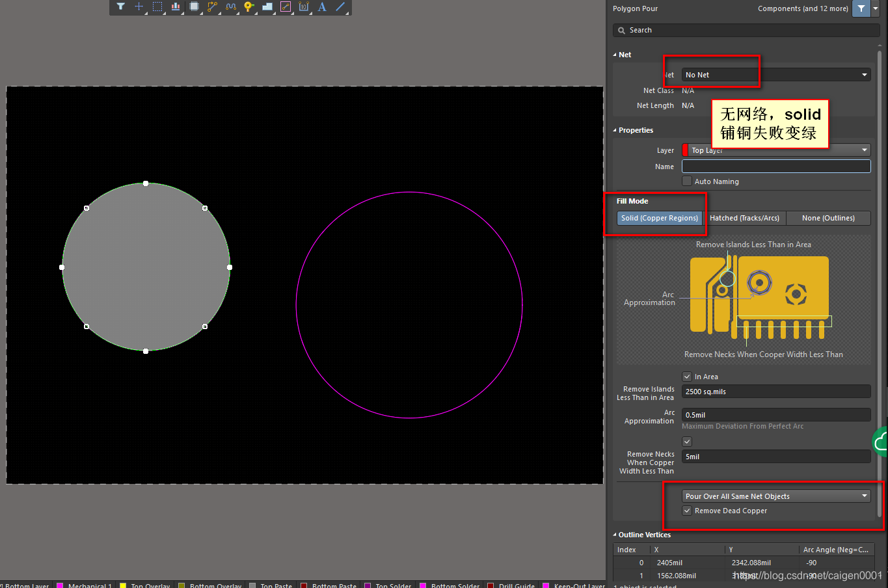Select Hatched (Tracks/Arcs) fill mode
The image size is (888, 588).
(x=744, y=218)
